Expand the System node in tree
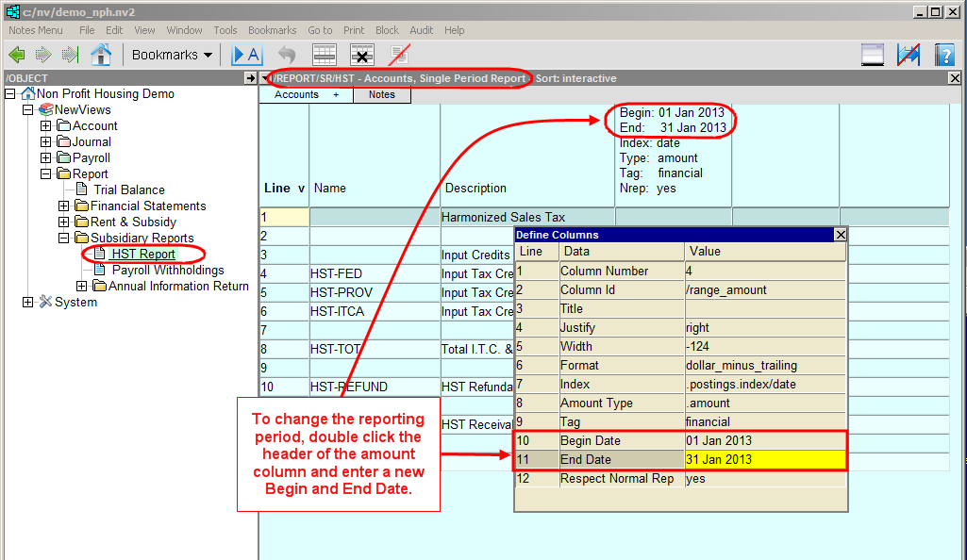967x560 pixels. [x=27, y=303]
